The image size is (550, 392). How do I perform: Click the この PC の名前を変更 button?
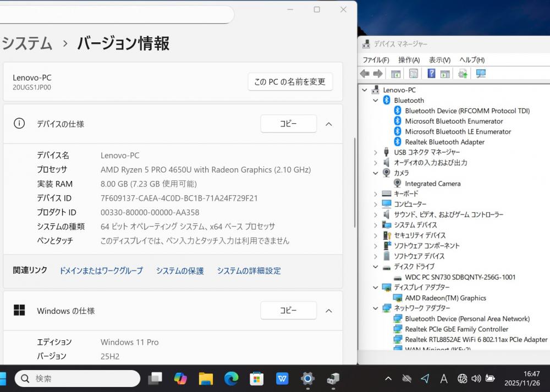click(x=290, y=82)
